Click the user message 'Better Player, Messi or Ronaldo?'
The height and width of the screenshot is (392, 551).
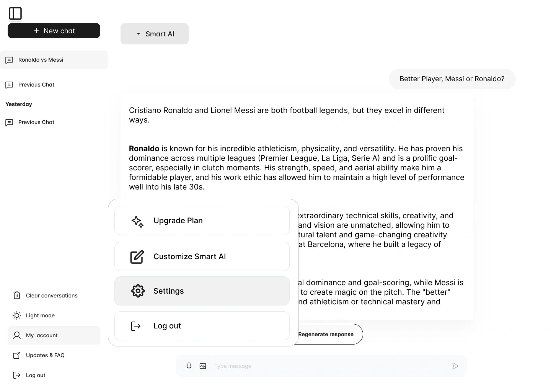click(452, 79)
